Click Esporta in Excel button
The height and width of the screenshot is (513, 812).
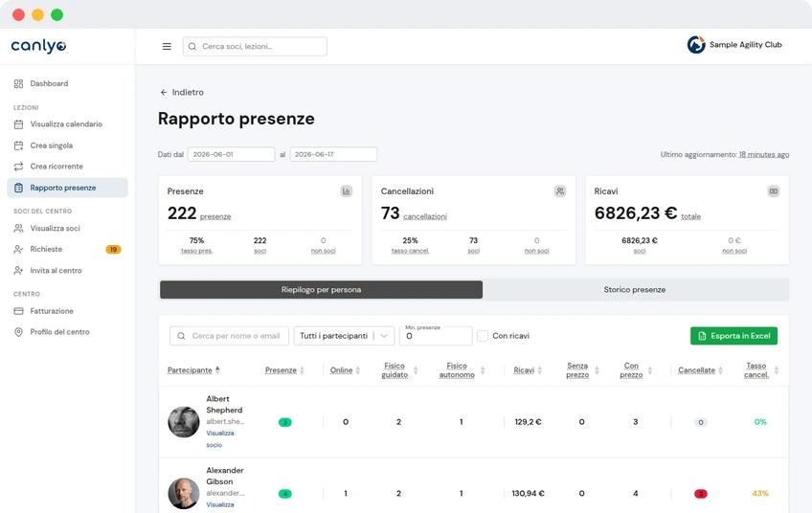[x=733, y=336]
